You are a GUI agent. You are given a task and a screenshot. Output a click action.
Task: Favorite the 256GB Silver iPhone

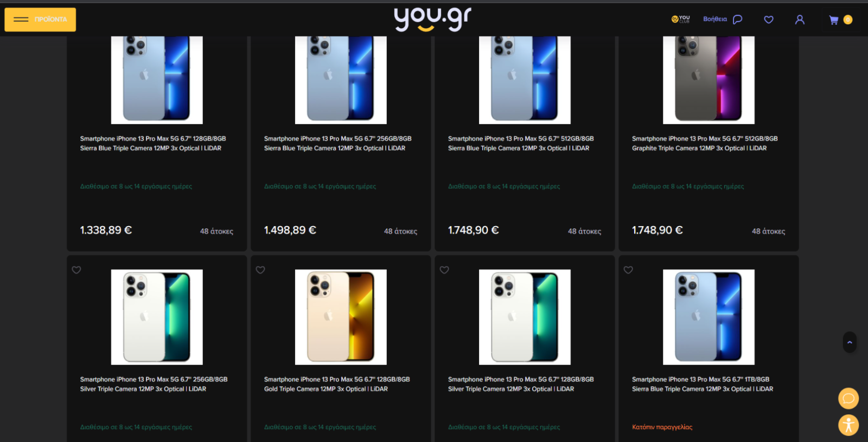(76, 270)
